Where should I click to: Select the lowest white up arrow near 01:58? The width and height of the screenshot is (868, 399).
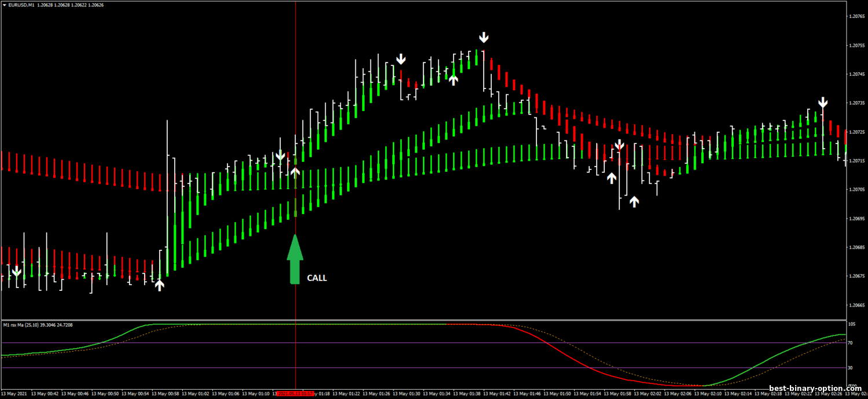tap(634, 201)
